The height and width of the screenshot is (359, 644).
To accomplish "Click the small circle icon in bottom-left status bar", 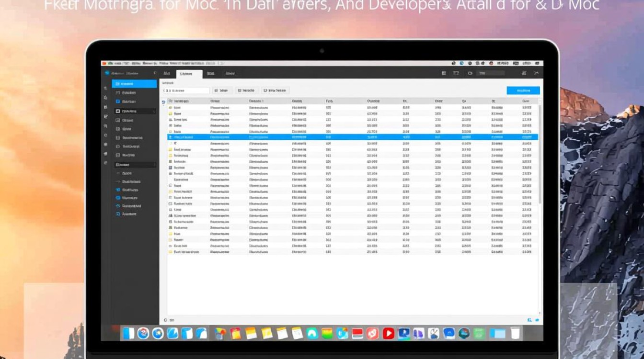I will 166,320.
